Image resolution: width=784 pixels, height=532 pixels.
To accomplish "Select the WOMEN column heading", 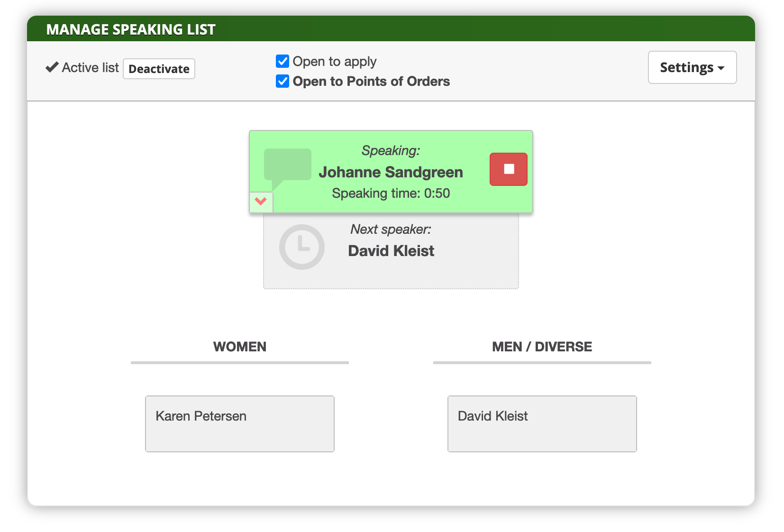I will tap(239, 347).
